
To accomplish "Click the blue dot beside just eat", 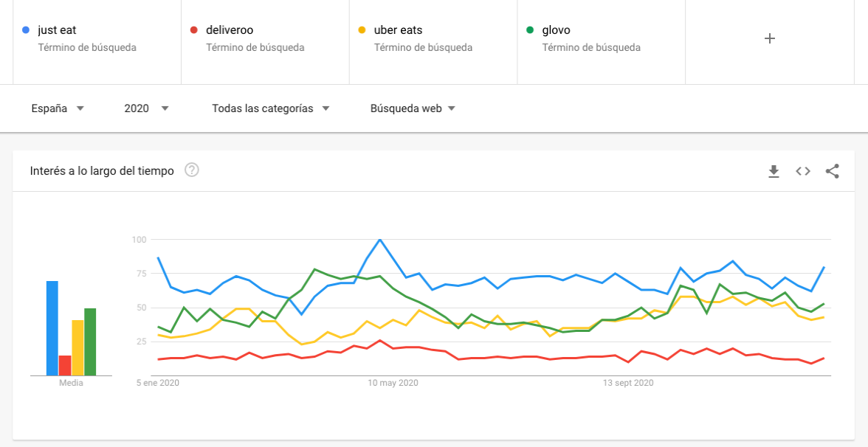I will click(x=27, y=30).
